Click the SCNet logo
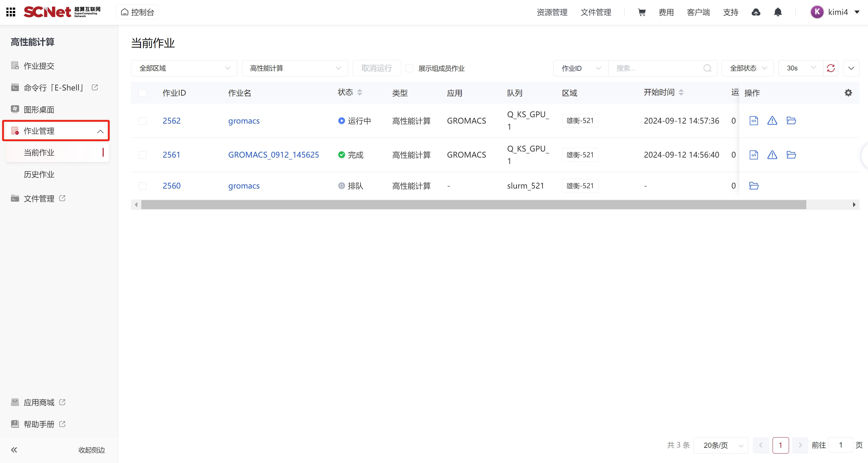The width and height of the screenshot is (868, 463). click(62, 12)
